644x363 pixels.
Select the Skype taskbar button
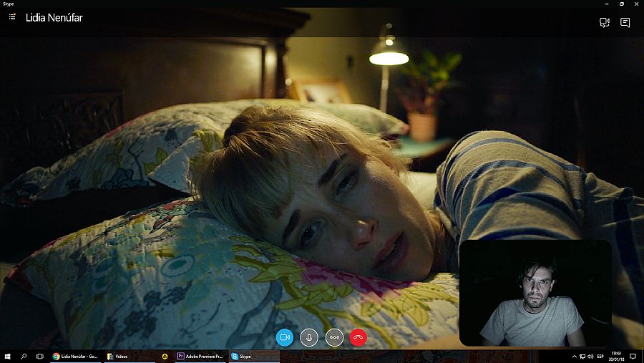pyautogui.click(x=254, y=357)
